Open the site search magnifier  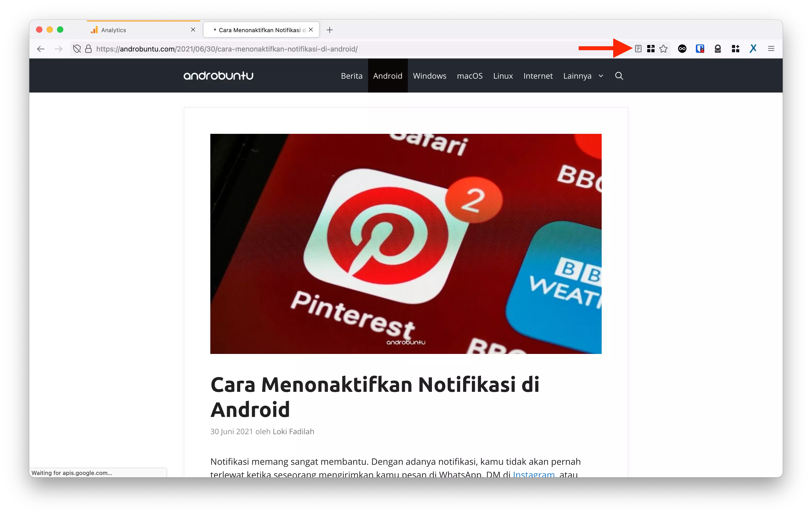(x=619, y=76)
